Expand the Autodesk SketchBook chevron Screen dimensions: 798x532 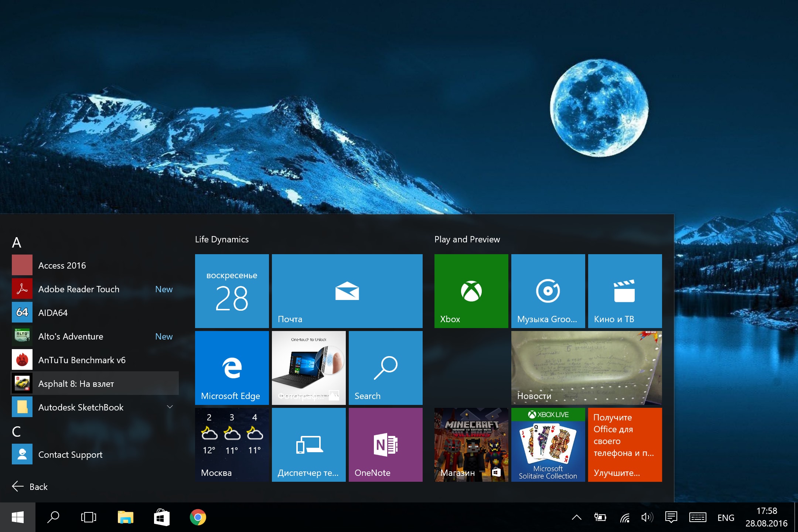(170, 407)
